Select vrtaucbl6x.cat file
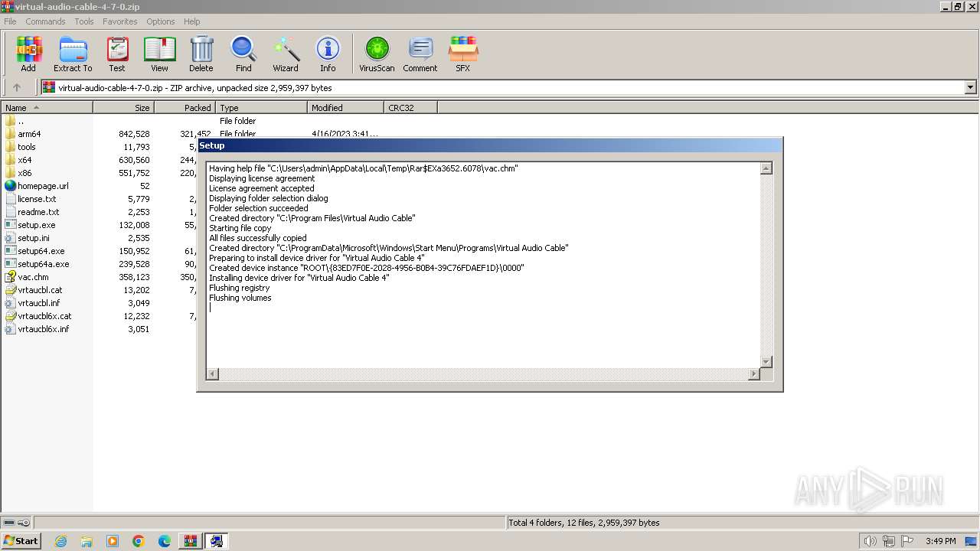This screenshot has height=551, width=980. 44,316
